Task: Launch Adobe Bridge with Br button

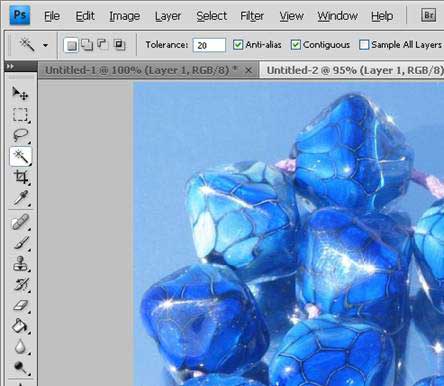Action: coord(428,15)
